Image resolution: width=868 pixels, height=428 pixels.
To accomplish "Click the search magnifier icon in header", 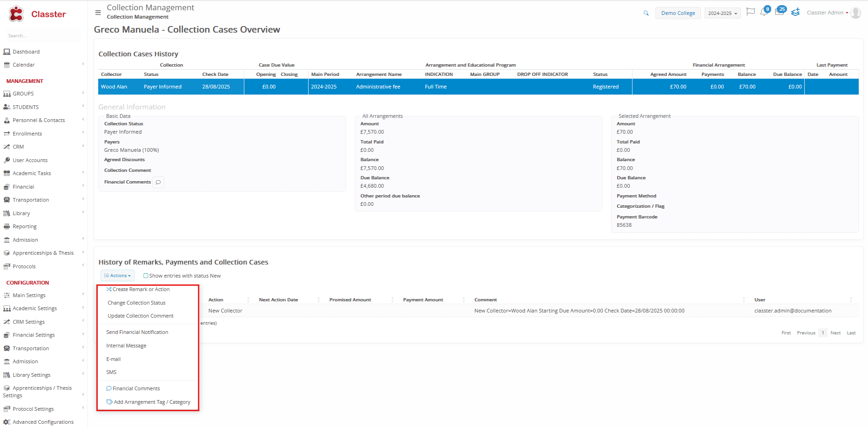I will coord(646,13).
